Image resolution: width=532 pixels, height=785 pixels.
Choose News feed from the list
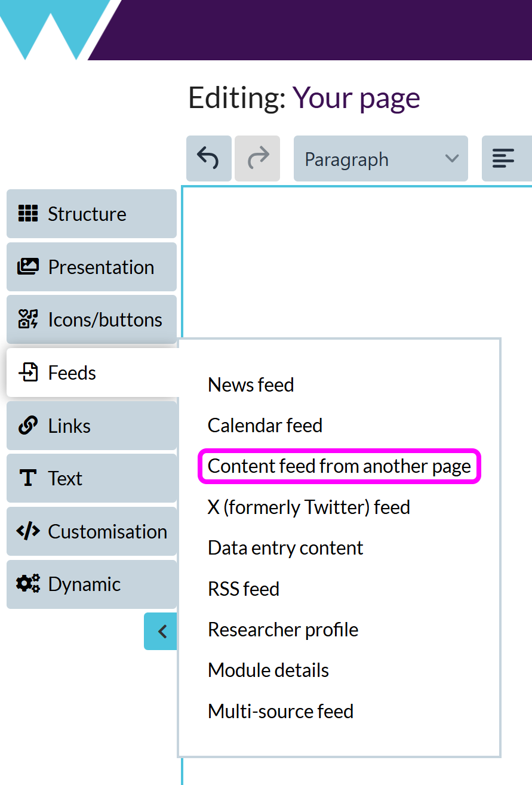coord(251,385)
